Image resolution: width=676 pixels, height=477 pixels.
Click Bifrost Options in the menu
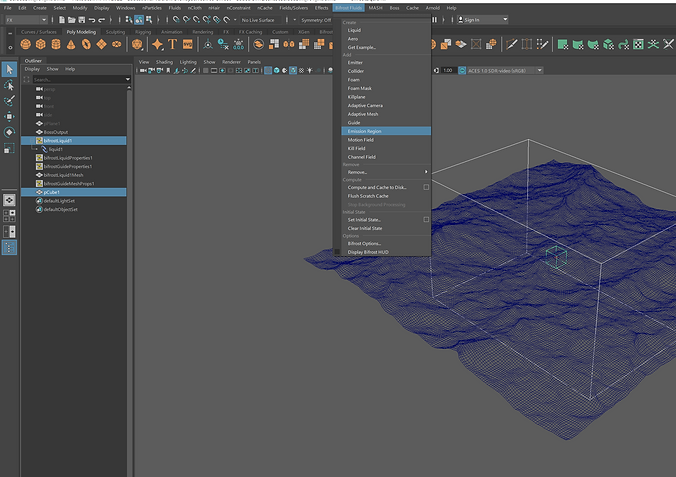click(386, 244)
